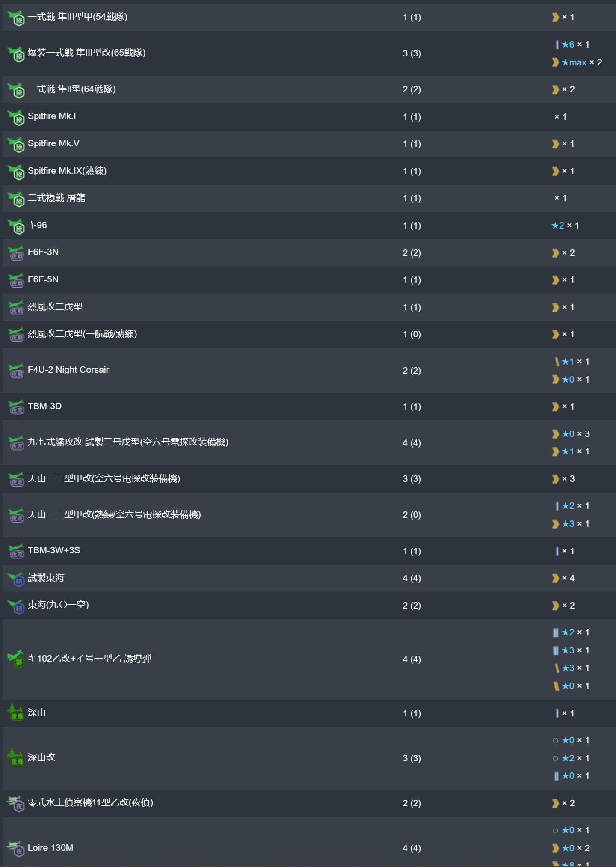Click the count 4 (4) for 試製東海

click(x=412, y=578)
